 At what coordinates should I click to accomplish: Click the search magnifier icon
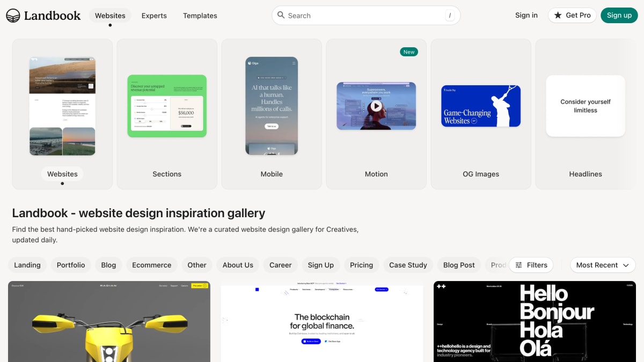coord(281,15)
